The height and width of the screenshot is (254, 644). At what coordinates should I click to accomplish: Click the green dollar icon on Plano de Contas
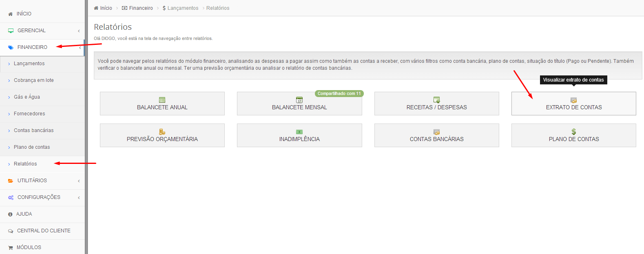(574, 132)
